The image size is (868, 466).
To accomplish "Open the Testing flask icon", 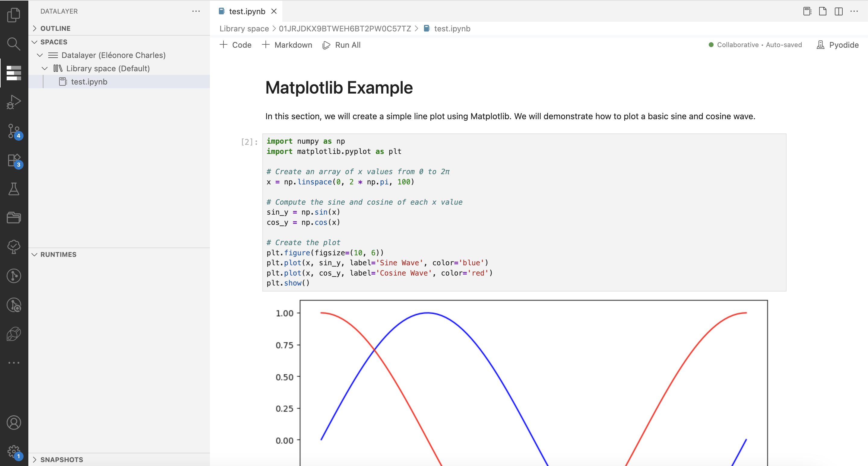I will tap(14, 189).
